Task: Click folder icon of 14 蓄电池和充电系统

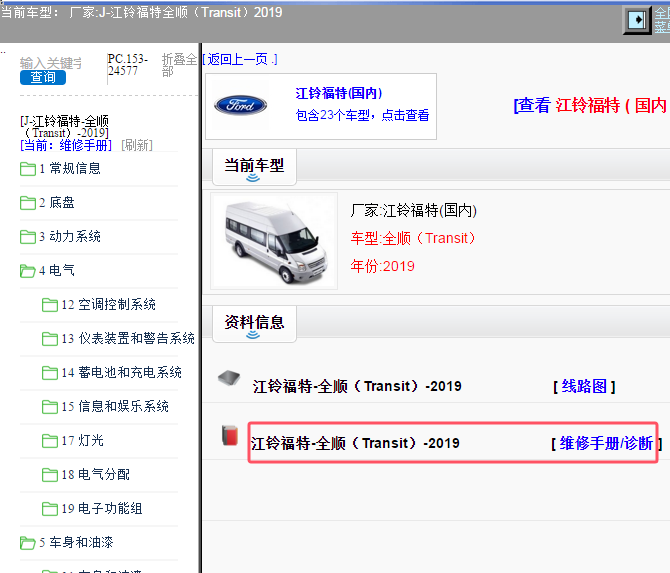Action: pyautogui.click(x=50, y=373)
